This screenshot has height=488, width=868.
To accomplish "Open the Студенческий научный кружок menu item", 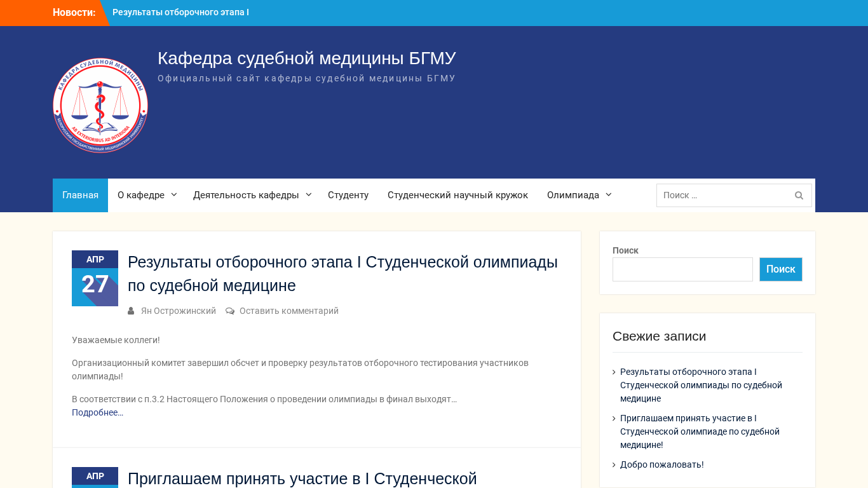I will pos(458,195).
